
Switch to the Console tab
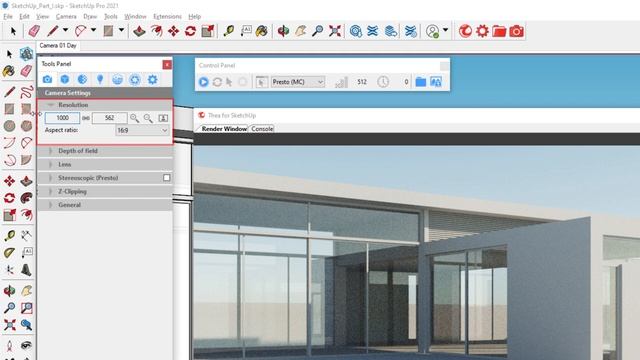(262, 129)
